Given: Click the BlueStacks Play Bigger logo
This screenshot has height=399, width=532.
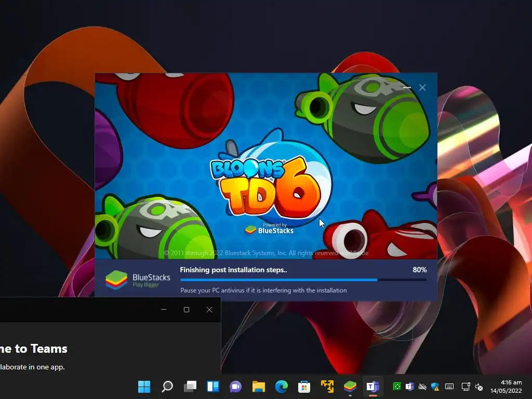Looking at the screenshot, I should click(138, 280).
